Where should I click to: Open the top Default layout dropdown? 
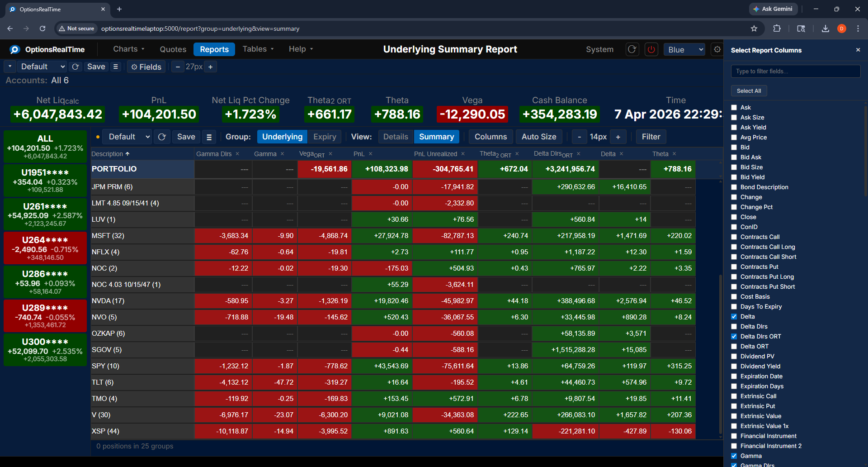click(42, 67)
